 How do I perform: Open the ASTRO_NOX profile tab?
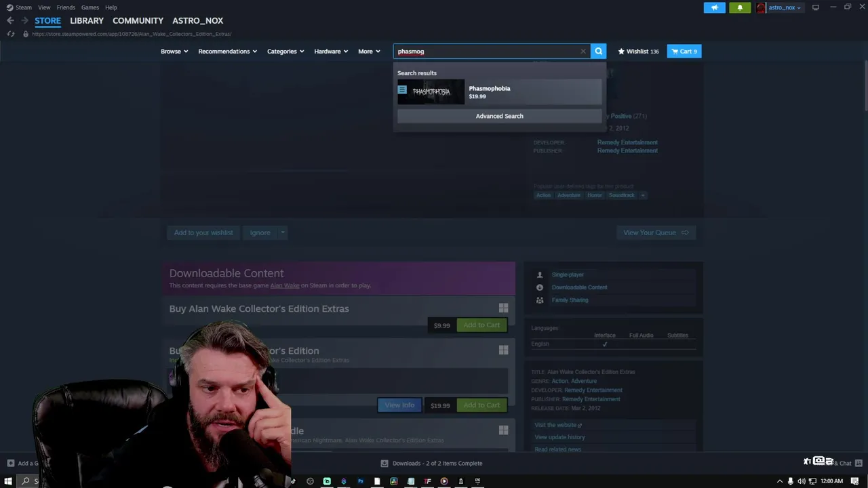pyautogui.click(x=197, y=21)
